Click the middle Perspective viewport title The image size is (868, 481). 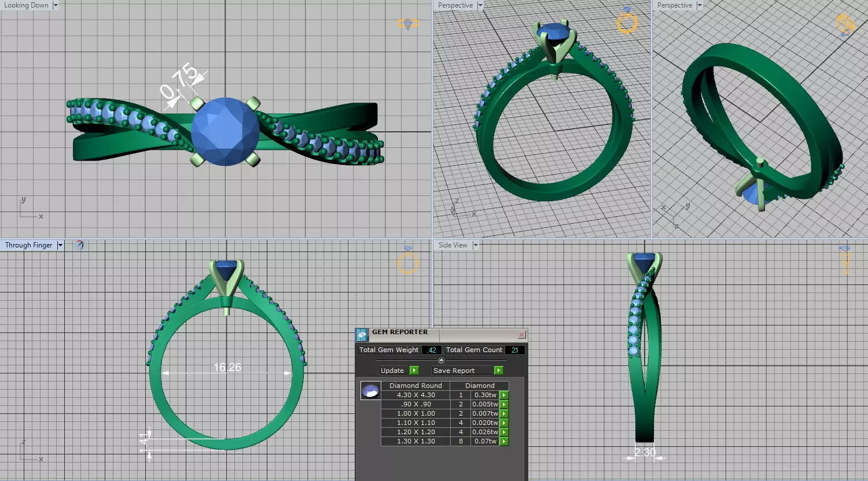[455, 5]
